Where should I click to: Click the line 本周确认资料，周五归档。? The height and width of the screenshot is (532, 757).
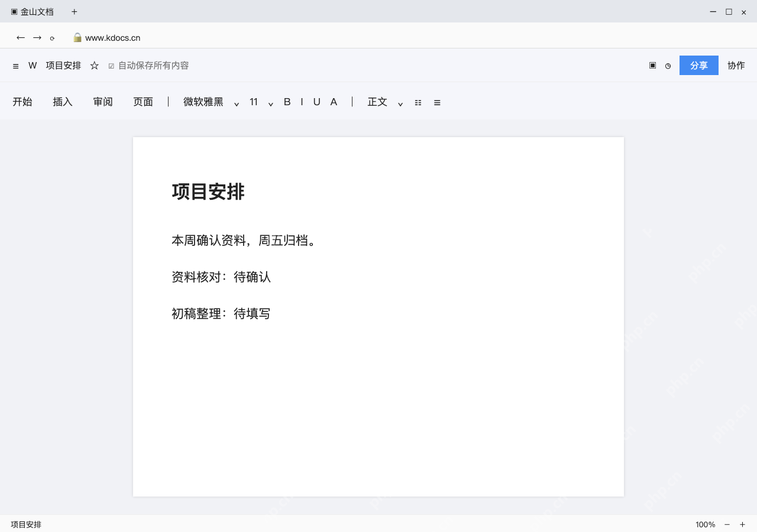click(x=246, y=241)
